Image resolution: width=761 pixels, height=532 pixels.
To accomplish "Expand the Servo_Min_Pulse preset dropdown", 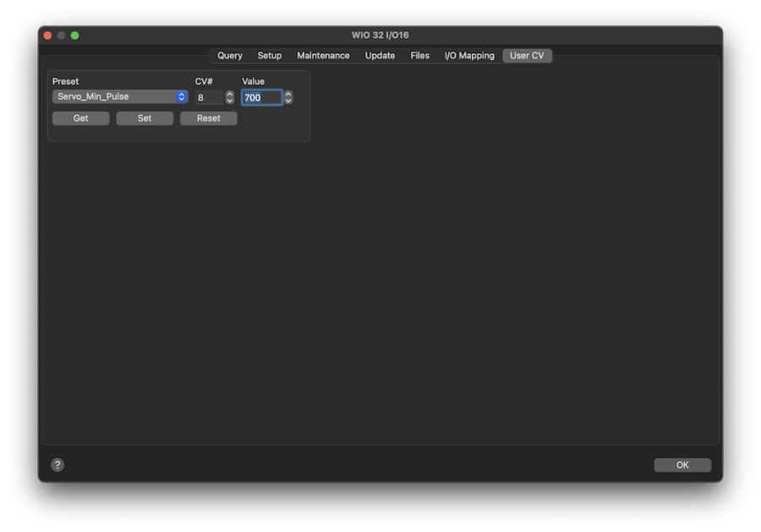I will click(x=120, y=97).
